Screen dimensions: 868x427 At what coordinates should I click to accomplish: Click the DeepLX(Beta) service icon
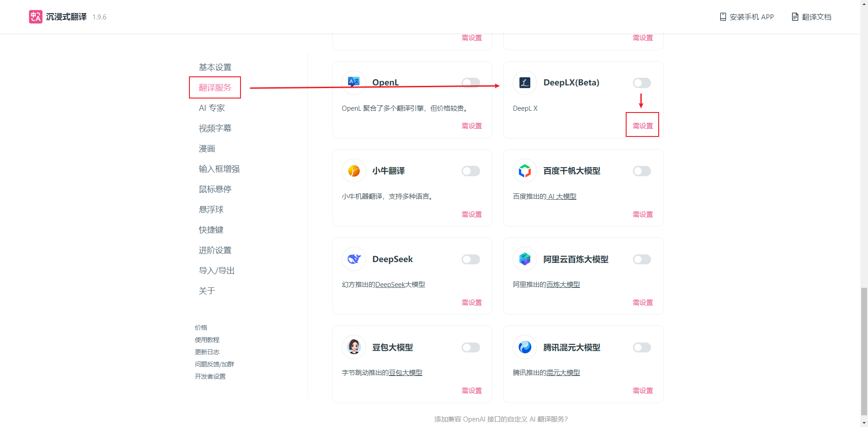(x=524, y=83)
